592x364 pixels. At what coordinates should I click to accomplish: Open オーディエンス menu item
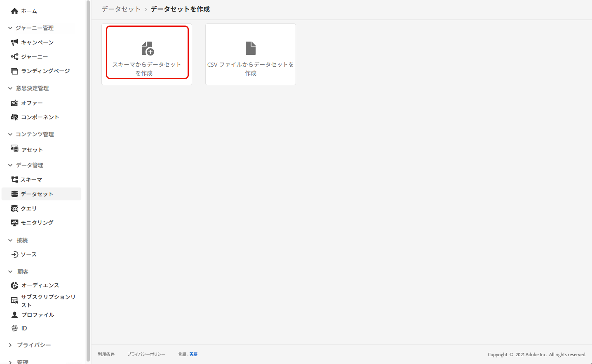click(x=40, y=285)
